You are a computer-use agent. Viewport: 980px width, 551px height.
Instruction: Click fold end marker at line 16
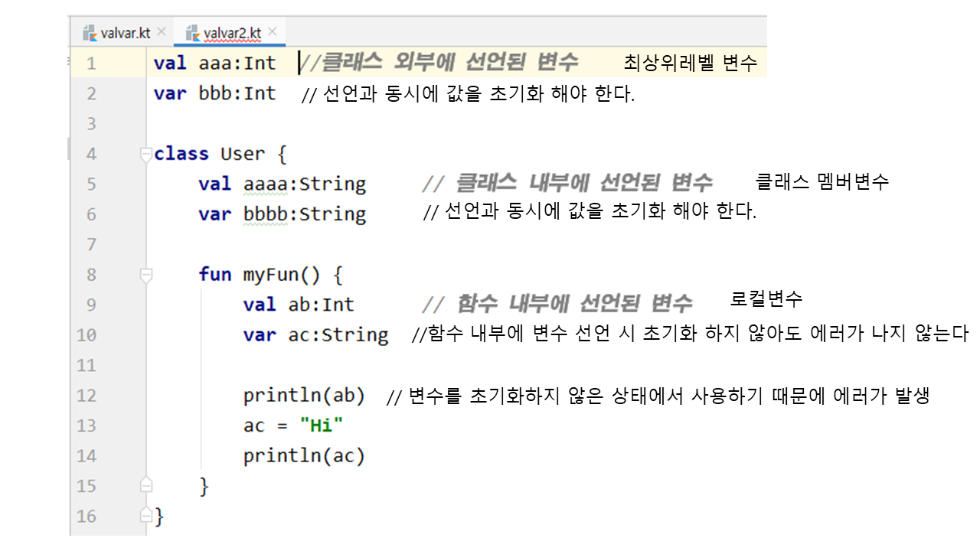[145, 515]
